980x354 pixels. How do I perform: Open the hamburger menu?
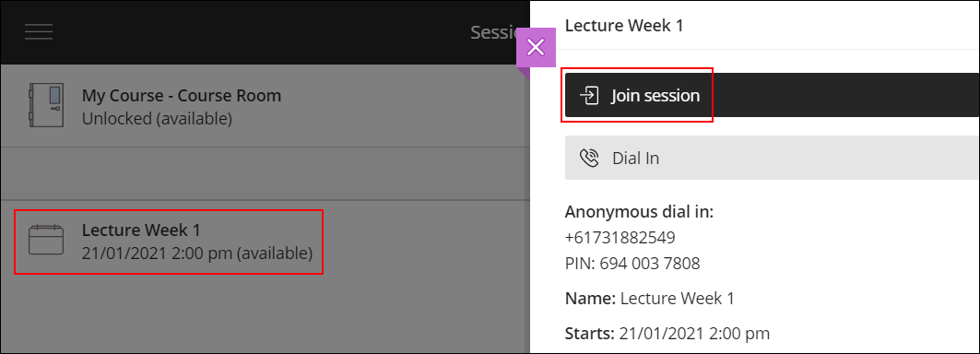point(39,32)
